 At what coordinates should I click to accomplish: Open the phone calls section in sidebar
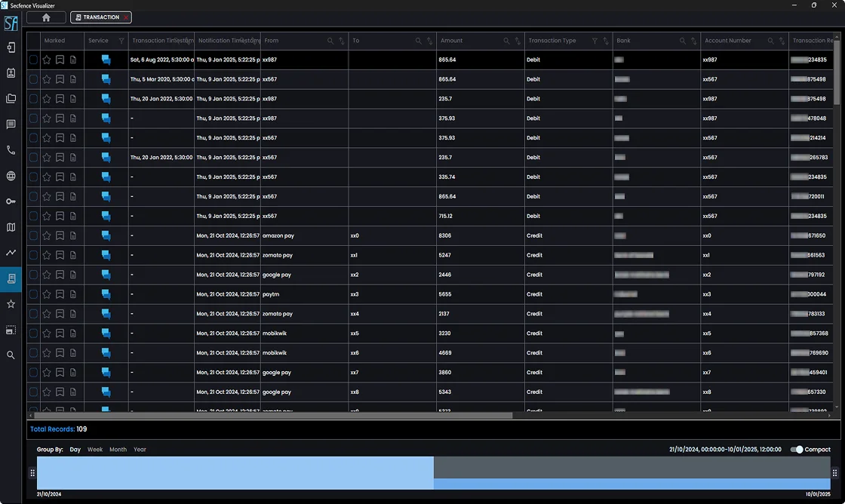pos(11,150)
